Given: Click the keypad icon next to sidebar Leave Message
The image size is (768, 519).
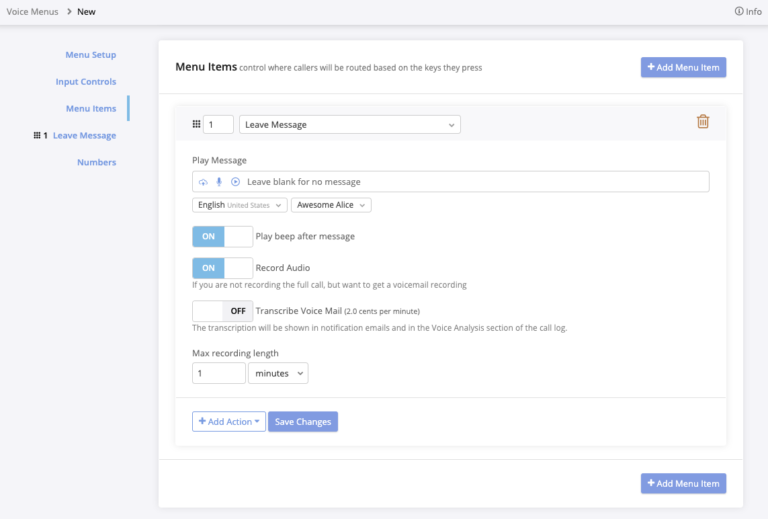Looking at the screenshot, I should pyautogui.click(x=37, y=136).
